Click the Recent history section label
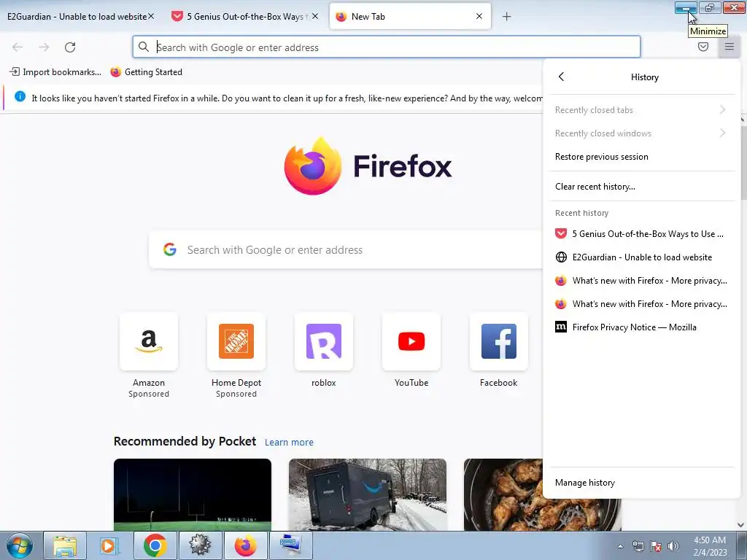 click(581, 213)
